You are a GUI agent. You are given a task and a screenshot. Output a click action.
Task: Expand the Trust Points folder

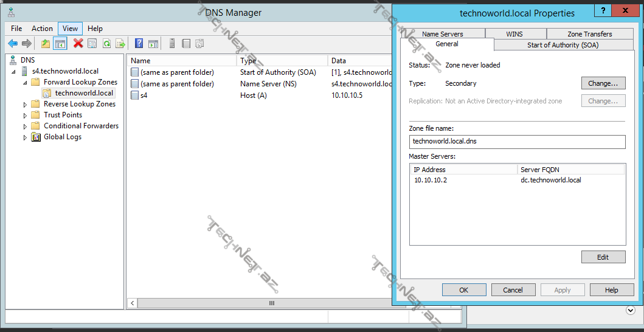click(26, 116)
